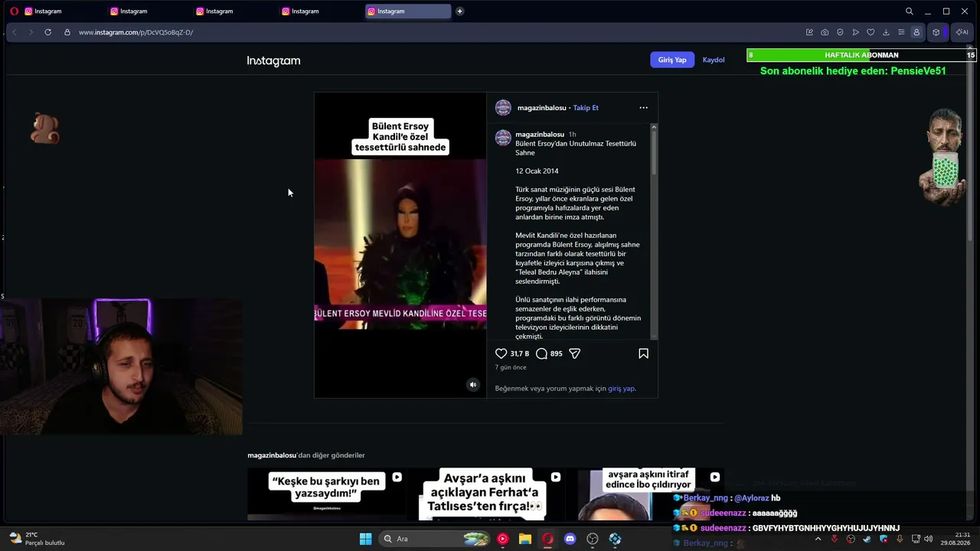Open the browser profile account icon
The width and height of the screenshot is (980, 551).
coord(916,32)
